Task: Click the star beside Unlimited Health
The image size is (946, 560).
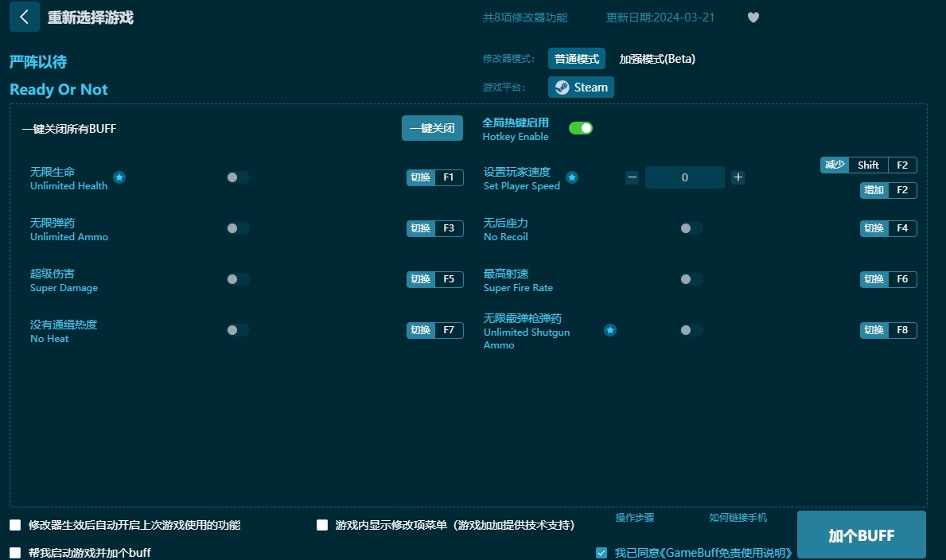Action: point(119,179)
